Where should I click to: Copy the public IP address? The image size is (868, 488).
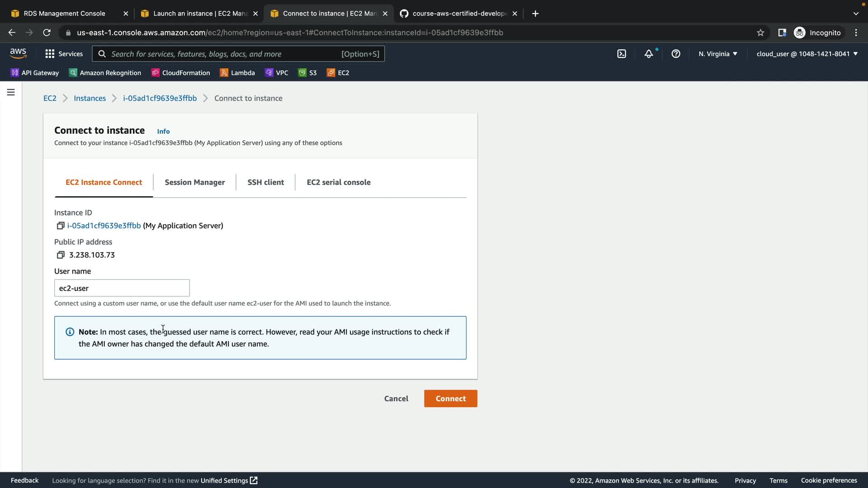point(60,255)
